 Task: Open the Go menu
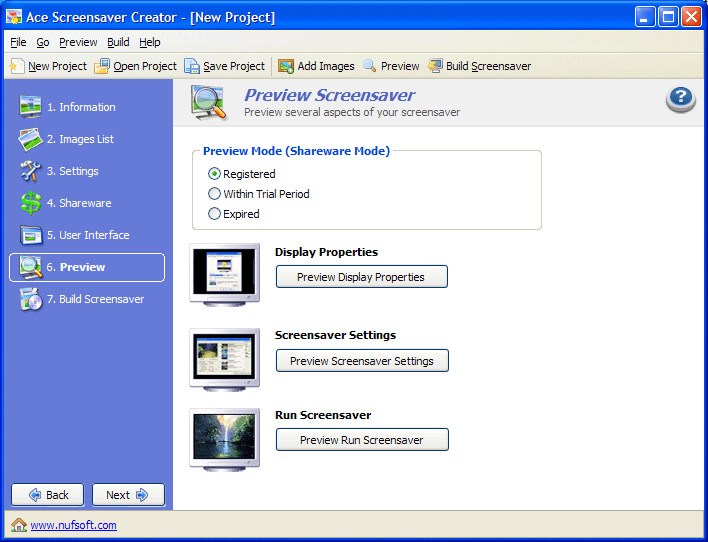tap(43, 42)
